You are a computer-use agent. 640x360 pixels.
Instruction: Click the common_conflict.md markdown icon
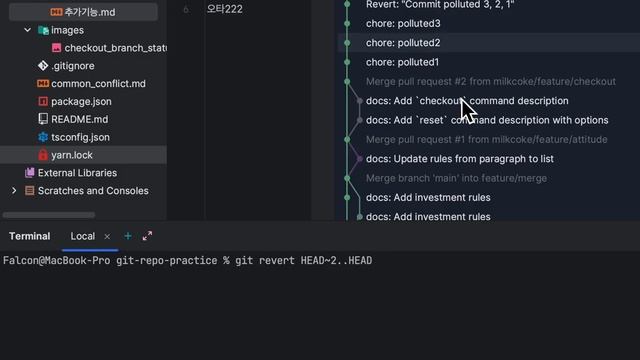point(43,84)
